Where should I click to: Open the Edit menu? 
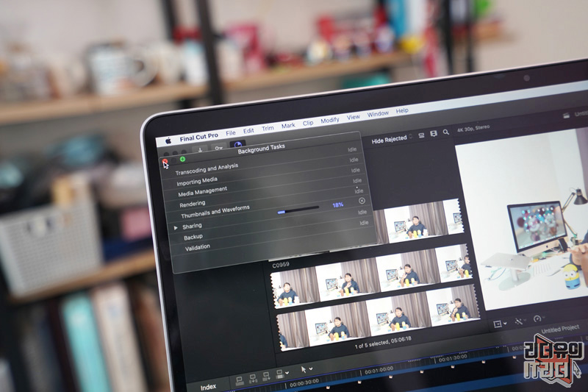pos(248,130)
